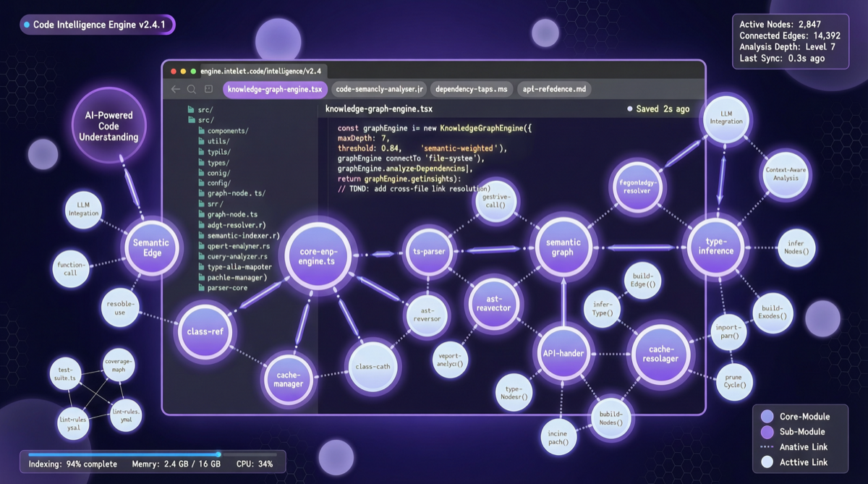868x484 pixels.
Task: Click the folder icon next to utils/
Action: (202, 142)
